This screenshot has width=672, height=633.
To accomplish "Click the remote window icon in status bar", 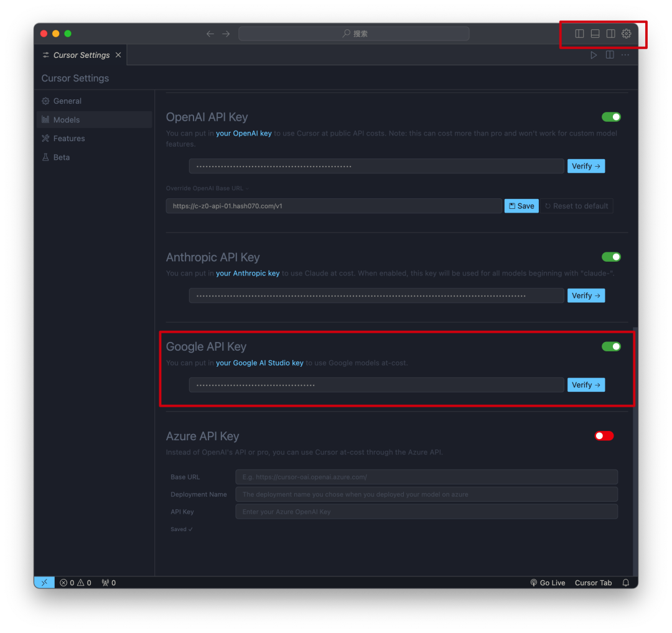I will pos(44,583).
